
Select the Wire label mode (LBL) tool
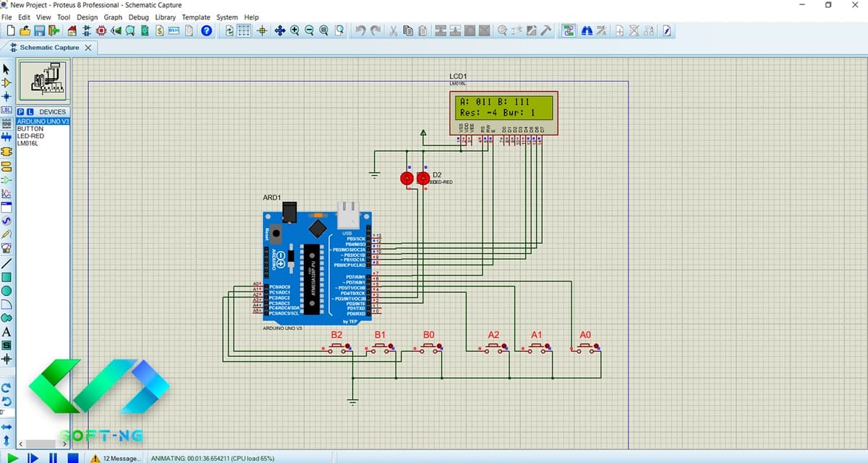(x=7, y=111)
